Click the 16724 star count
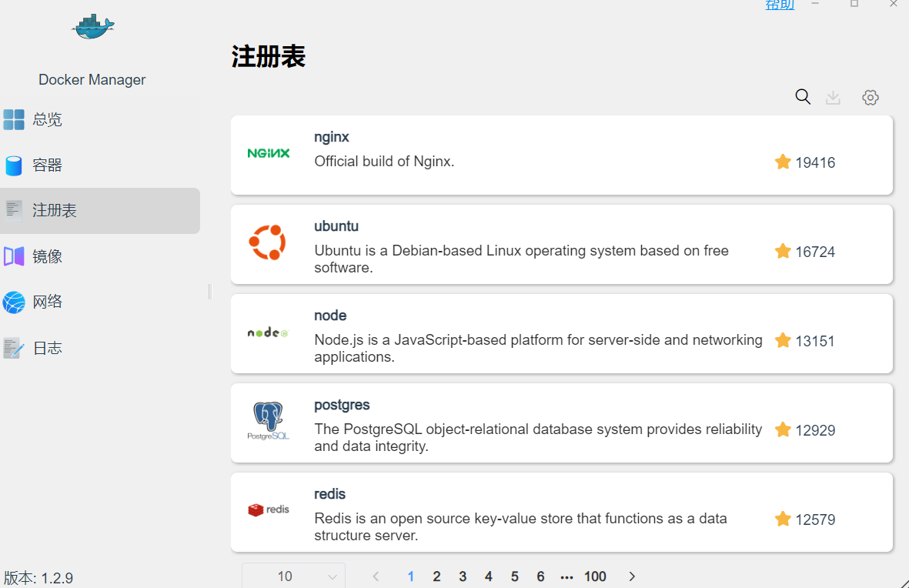 point(815,252)
